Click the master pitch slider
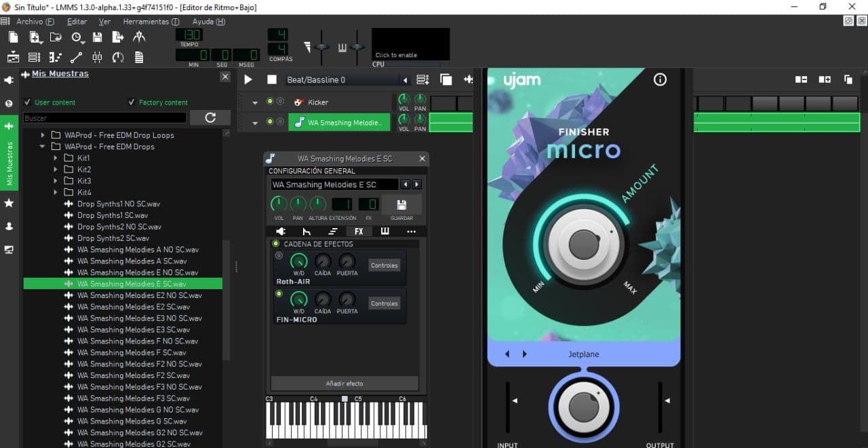The height and width of the screenshot is (448, 868). (x=358, y=47)
